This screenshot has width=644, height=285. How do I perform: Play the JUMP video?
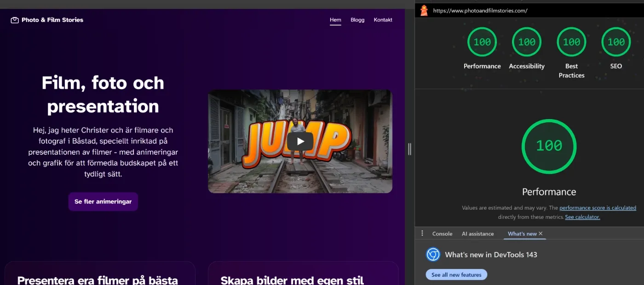coord(299,141)
